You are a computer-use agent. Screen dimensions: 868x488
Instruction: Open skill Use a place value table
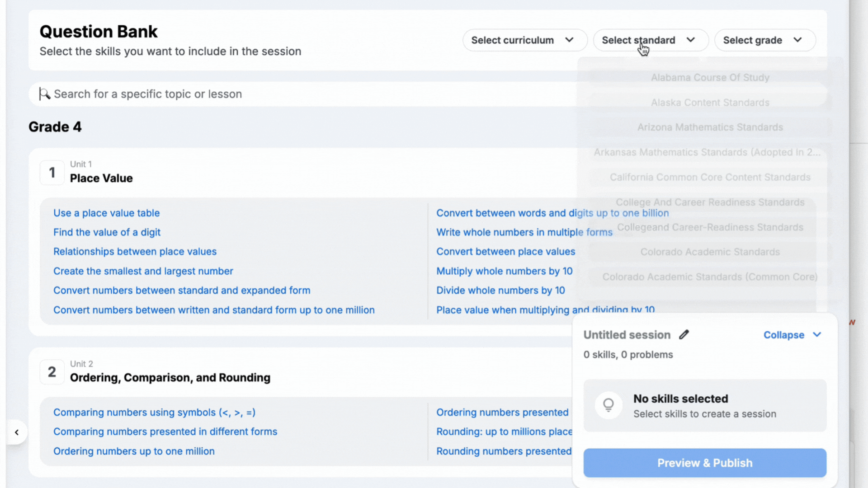(x=106, y=213)
